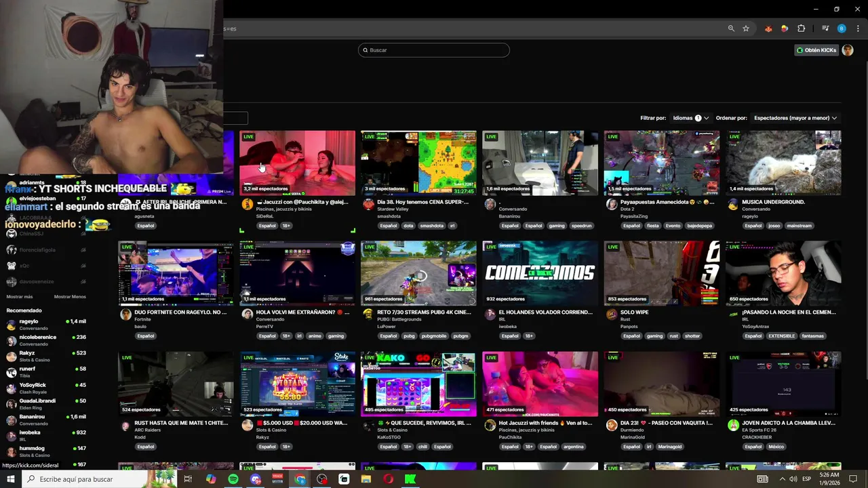Open Chrome three-dot menu
Screen dimensions: 868x488
click(x=858, y=28)
